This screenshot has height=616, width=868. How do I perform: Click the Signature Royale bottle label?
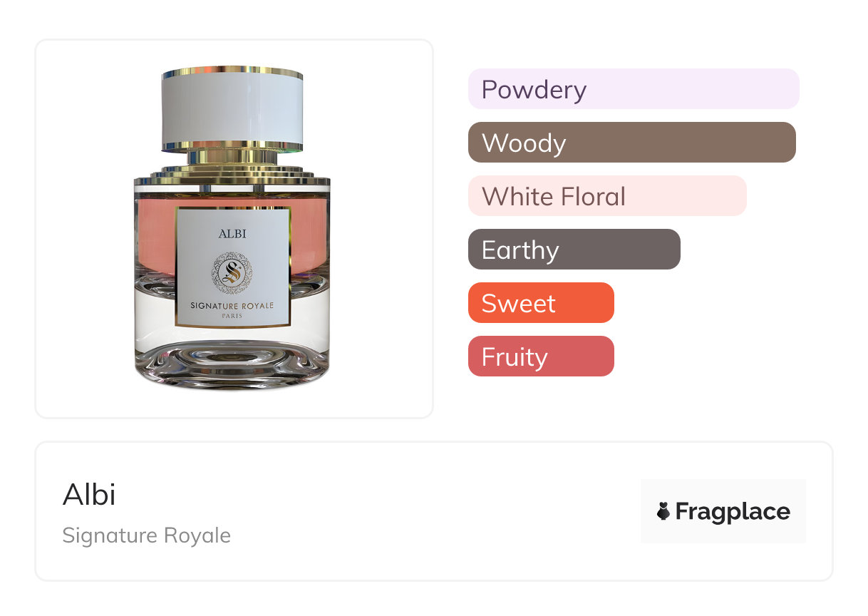click(x=233, y=267)
